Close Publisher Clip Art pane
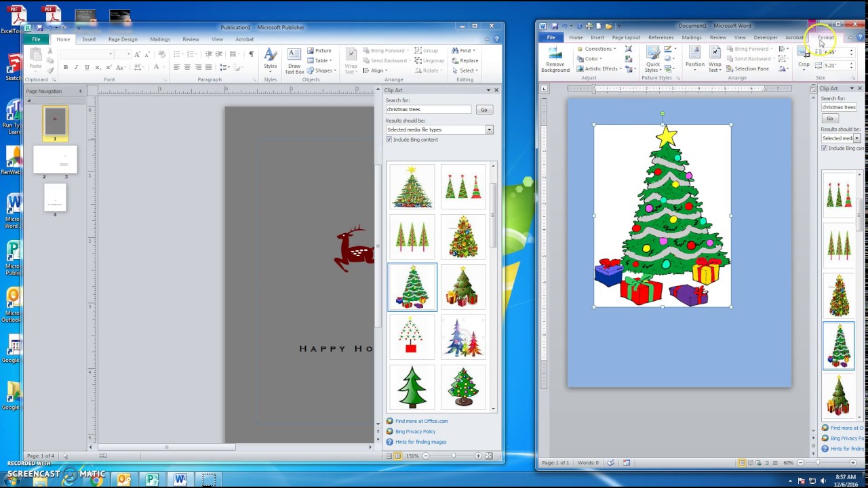 coord(496,90)
